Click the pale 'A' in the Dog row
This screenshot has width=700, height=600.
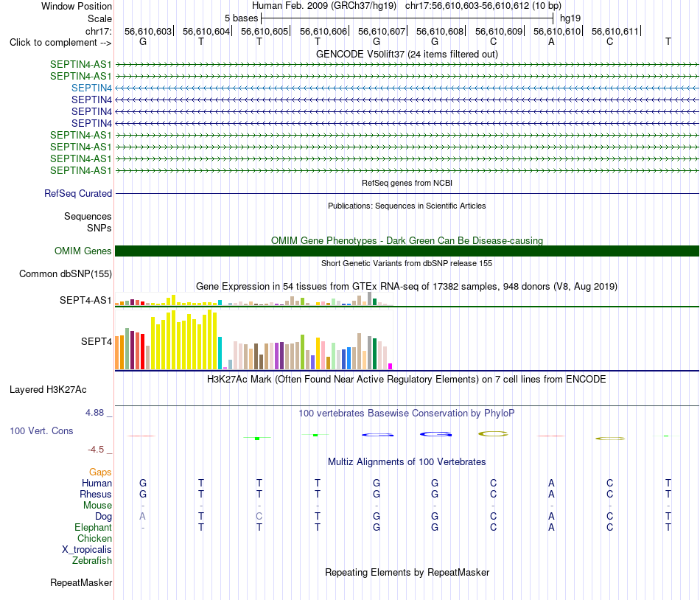[x=142, y=516]
